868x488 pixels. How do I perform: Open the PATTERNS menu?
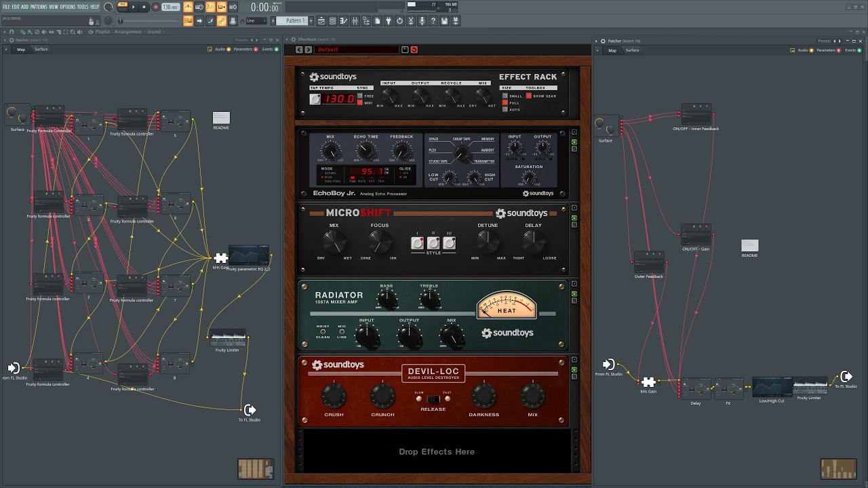pos(39,7)
